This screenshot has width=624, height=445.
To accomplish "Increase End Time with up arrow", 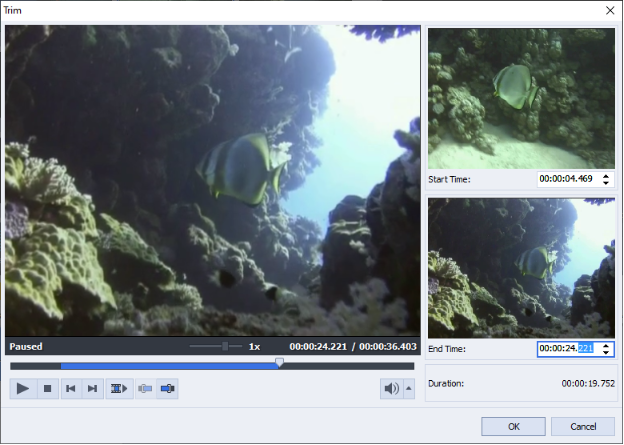I will (x=606, y=345).
